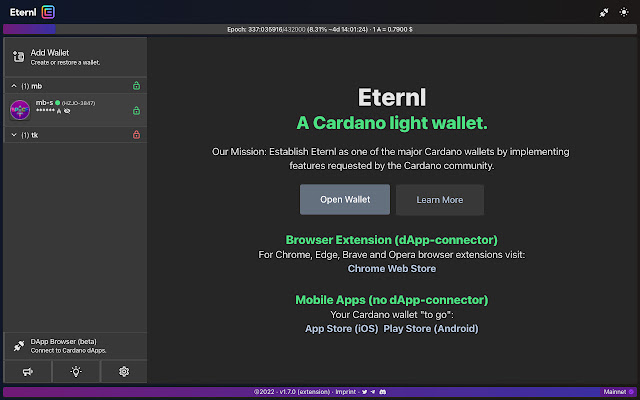The image size is (640, 400).
Task: Click the Learn More button
Action: (x=439, y=199)
